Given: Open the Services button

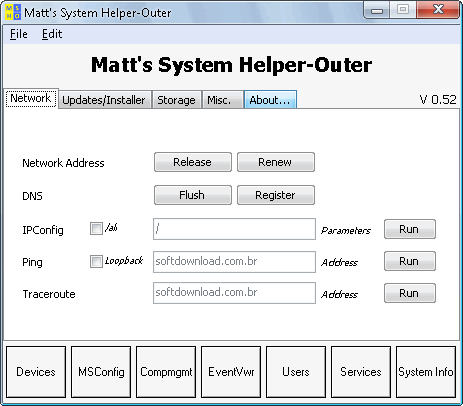Looking at the screenshot, I should click(x=361, y=372).
